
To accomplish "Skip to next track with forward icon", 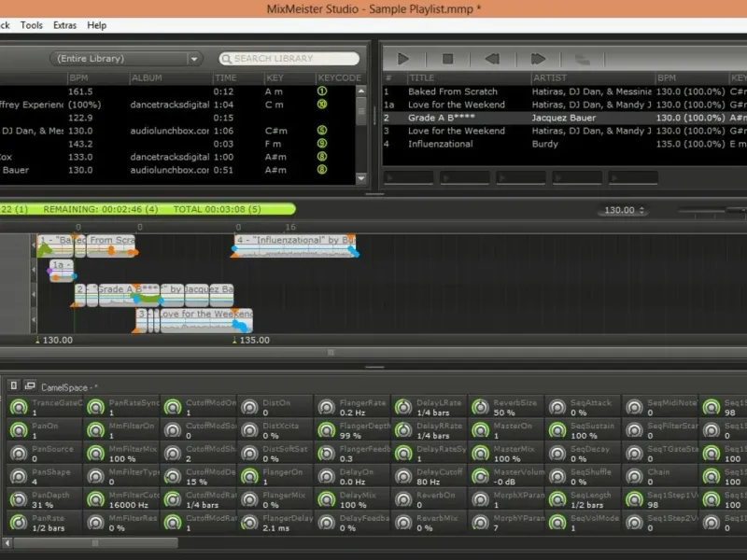I will (x=538, y=58).
